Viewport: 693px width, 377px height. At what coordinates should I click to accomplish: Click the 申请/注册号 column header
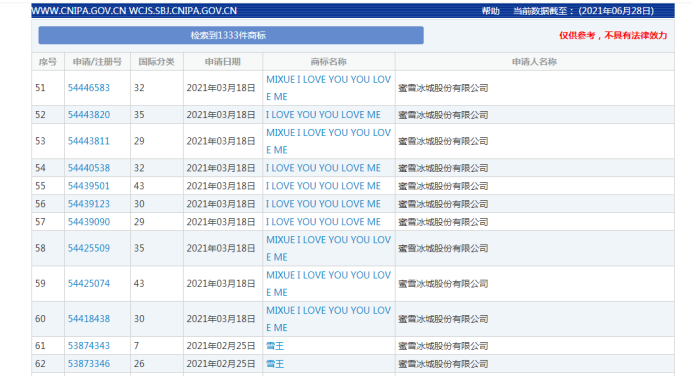[x=97, y=62]
